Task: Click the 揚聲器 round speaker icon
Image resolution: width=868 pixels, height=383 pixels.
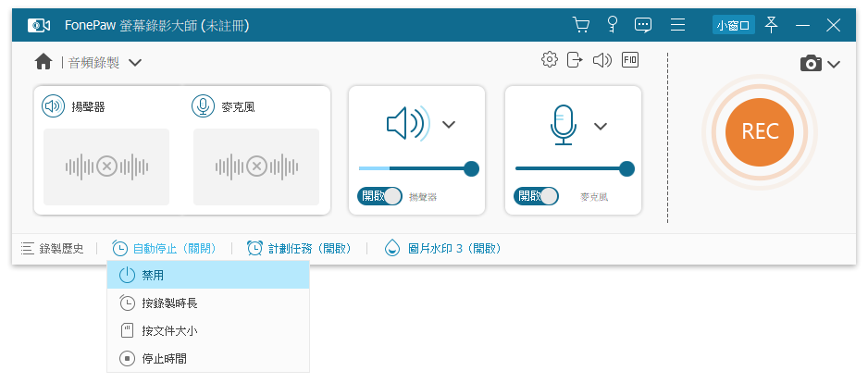Action: click(53, 106)
